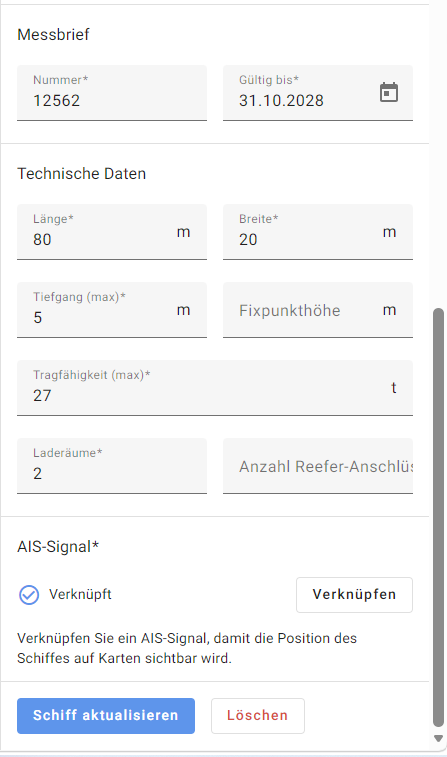Focus the Tragfähigkeit (max) field
The height and width of the screenshot is (757, 447).
[215, 388]
